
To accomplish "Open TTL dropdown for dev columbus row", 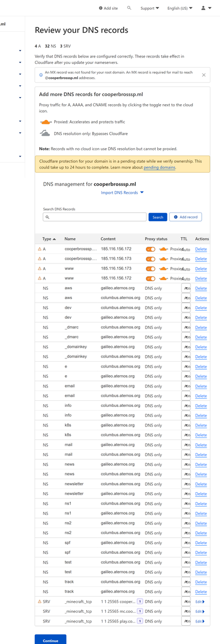I will pyautogui.click(x=186, y=308).
